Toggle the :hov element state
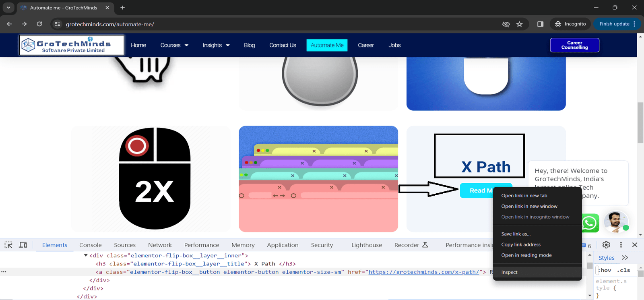The image size is (644, 300). pos(605,270)
